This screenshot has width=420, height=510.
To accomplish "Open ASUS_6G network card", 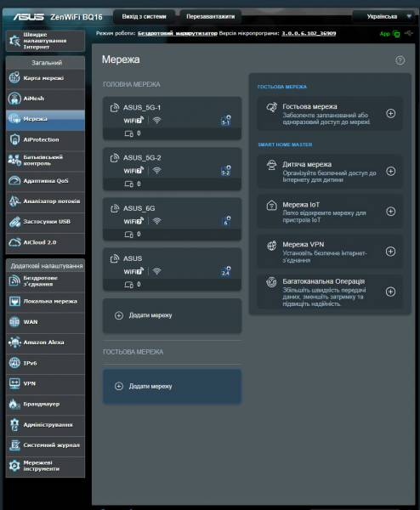I will [x=172, y=219].
